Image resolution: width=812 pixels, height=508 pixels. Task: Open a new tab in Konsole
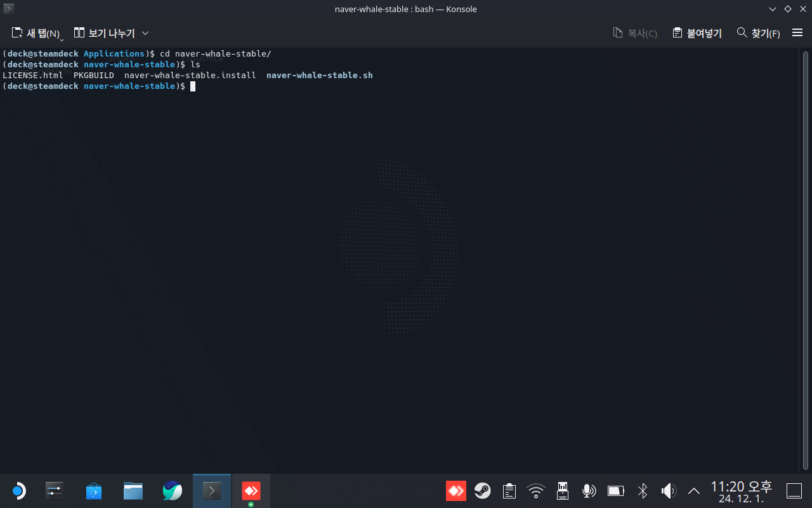point(36,33)
